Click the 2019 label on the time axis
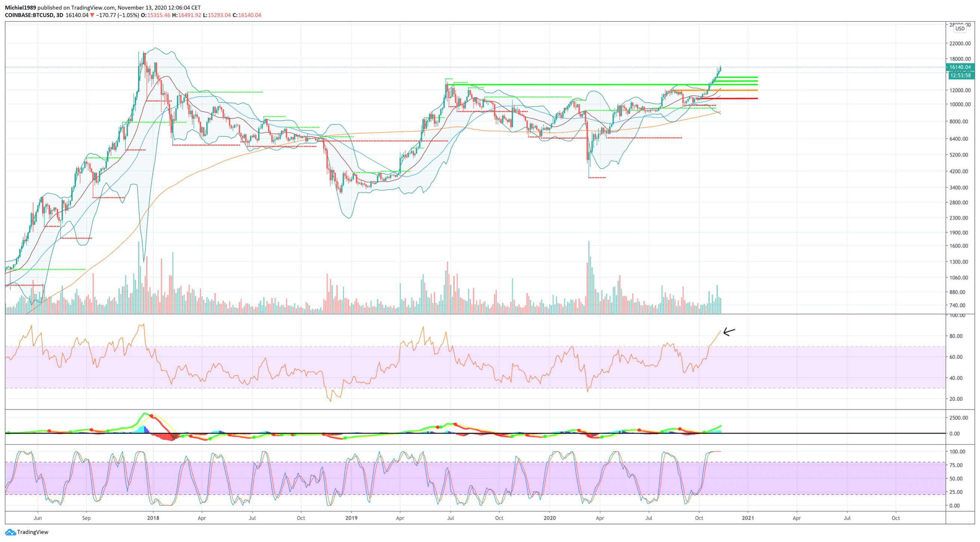The width and height of the screenshot is (980, 542). [351, 518]
